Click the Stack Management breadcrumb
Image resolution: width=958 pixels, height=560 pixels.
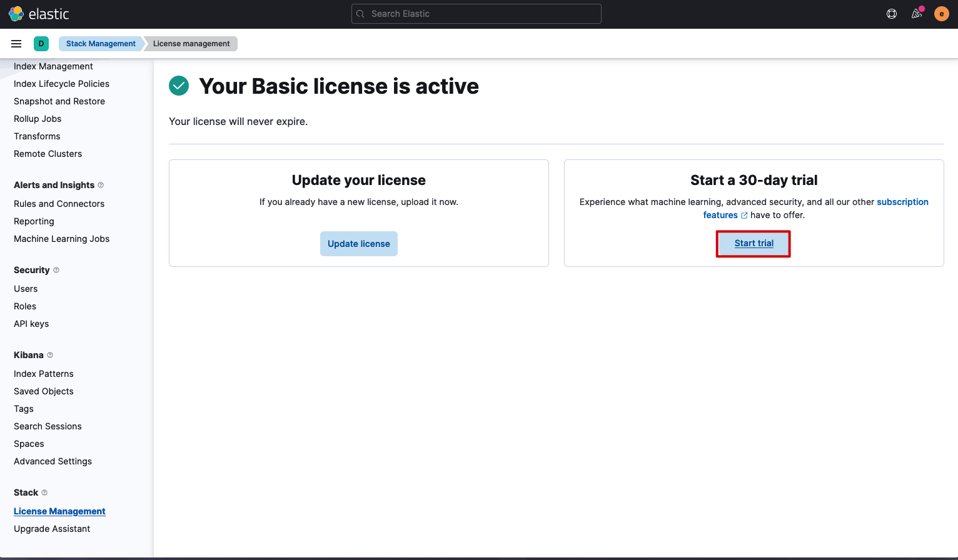pyautogui.click(x=101, y=44)
